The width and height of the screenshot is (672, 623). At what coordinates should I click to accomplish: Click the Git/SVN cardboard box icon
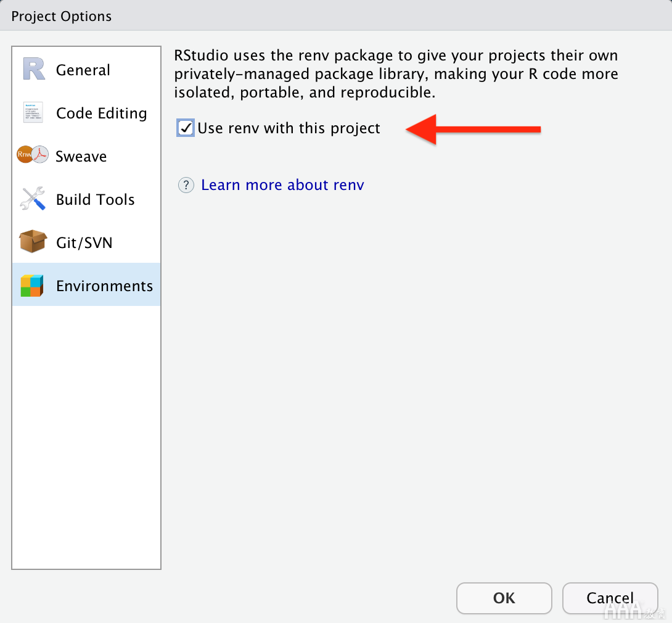33,242
